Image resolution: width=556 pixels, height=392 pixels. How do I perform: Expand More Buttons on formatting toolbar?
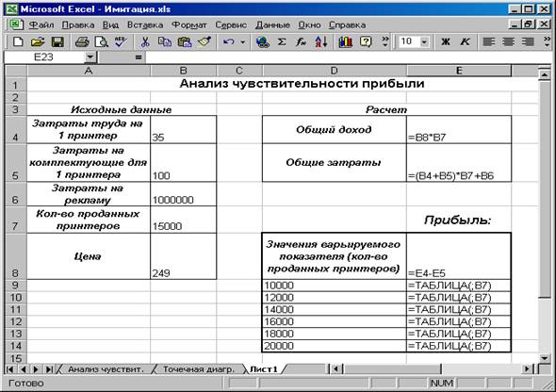(547, 41)
